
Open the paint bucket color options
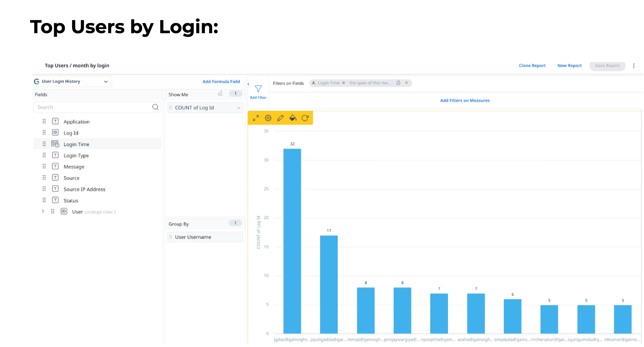coord(293,118)
